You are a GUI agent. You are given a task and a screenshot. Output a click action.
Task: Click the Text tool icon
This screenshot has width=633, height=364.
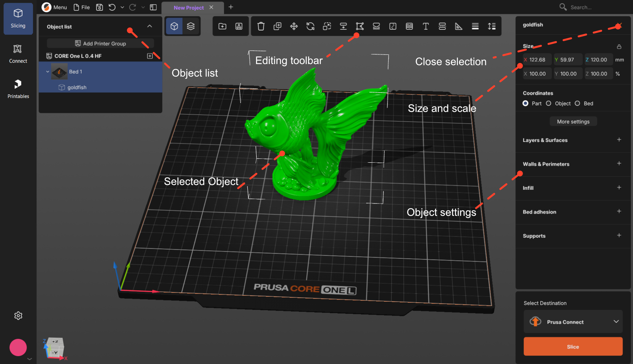pos(426,26)
